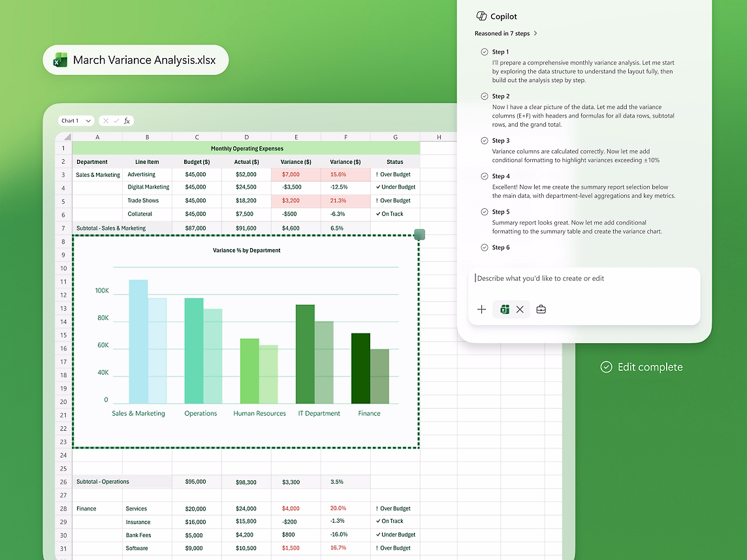Click the Edit complete checkmark icon
The width and height of the screenshot is (747, 560).
(606, 367)
